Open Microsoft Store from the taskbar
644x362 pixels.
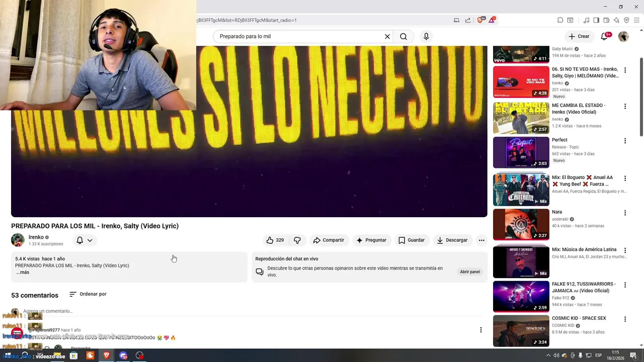[74, 355]
